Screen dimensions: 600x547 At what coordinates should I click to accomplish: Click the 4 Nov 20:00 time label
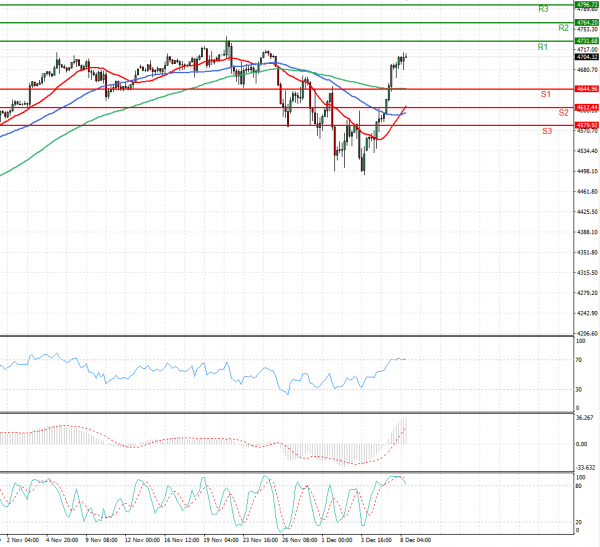tap(62, 540)
